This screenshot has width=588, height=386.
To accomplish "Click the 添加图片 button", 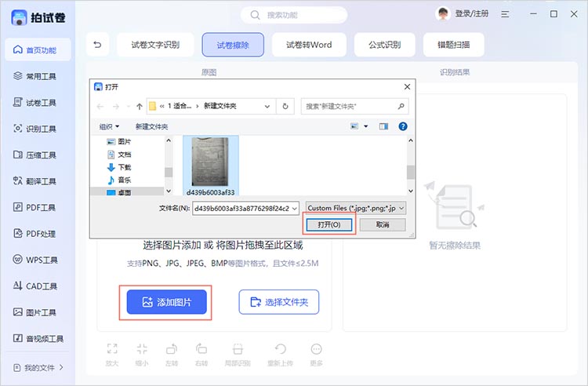I will point(166,302).
